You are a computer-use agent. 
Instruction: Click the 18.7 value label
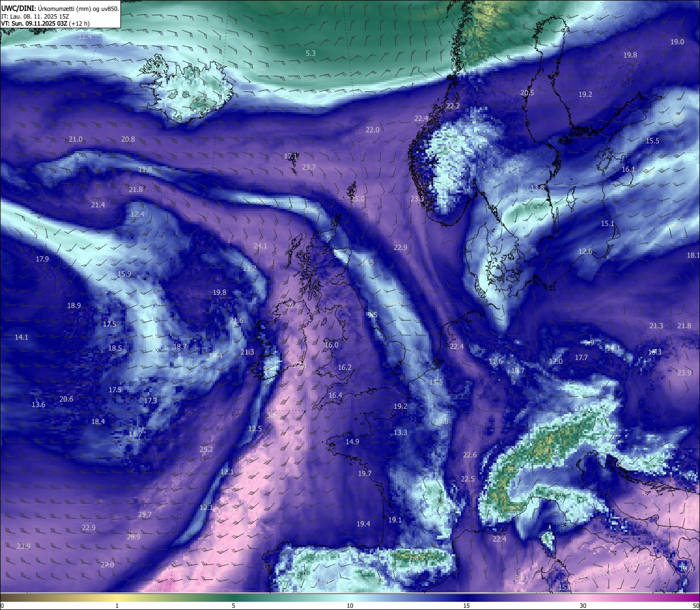click(x=180, y=346)
